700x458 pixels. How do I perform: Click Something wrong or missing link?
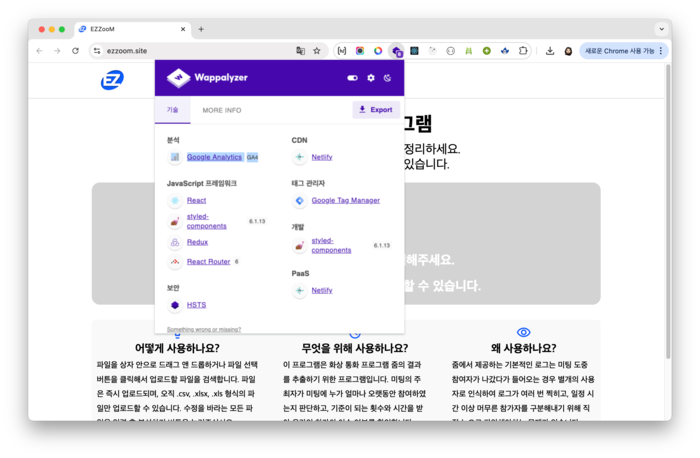pyautogui.click(x=204, y=329)
